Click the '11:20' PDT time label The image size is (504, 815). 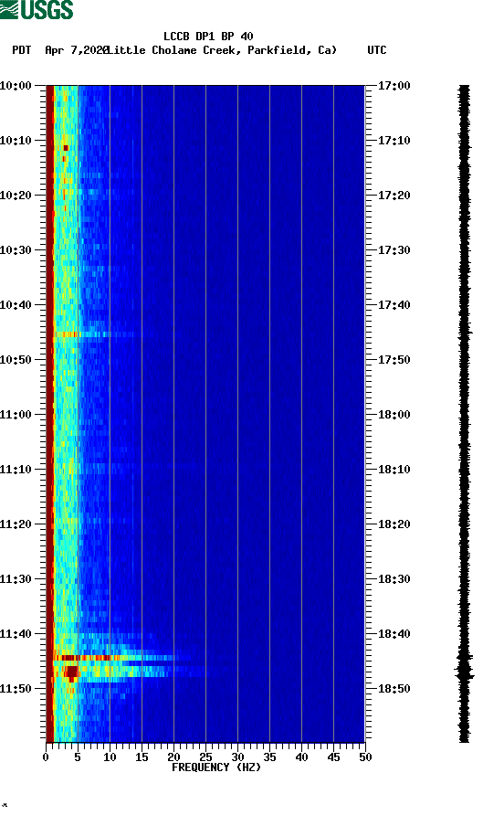pos(16,524)
